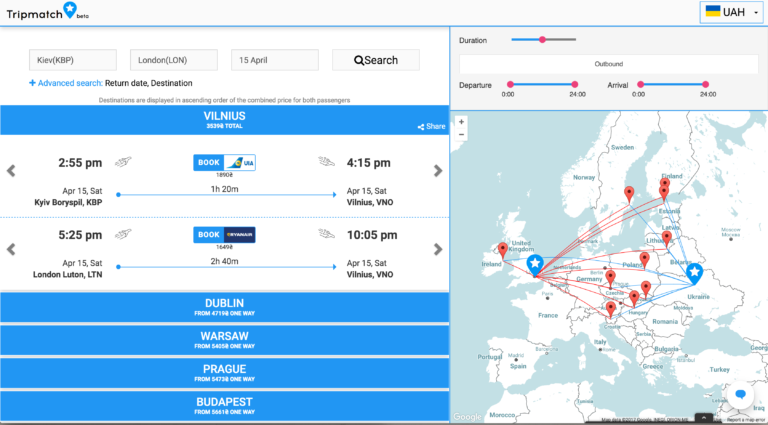Click Departure slider left handle at 0:00

point(510,85)
